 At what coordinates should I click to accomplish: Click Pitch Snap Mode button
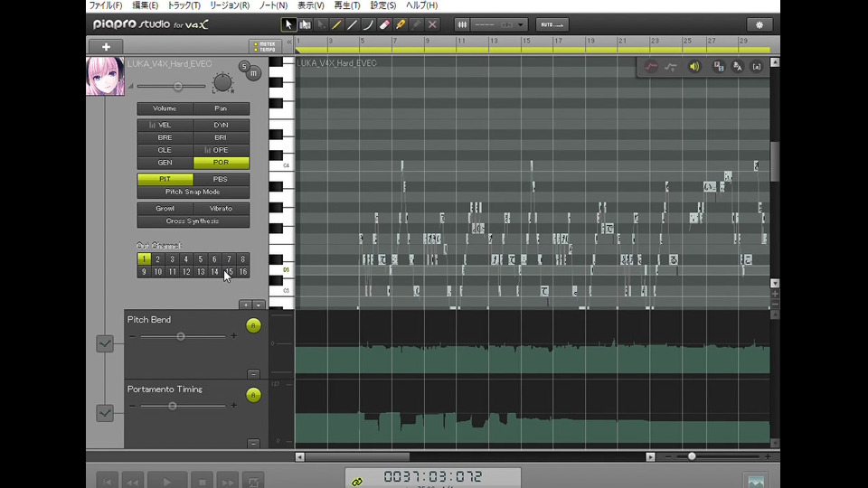(193, 192)
